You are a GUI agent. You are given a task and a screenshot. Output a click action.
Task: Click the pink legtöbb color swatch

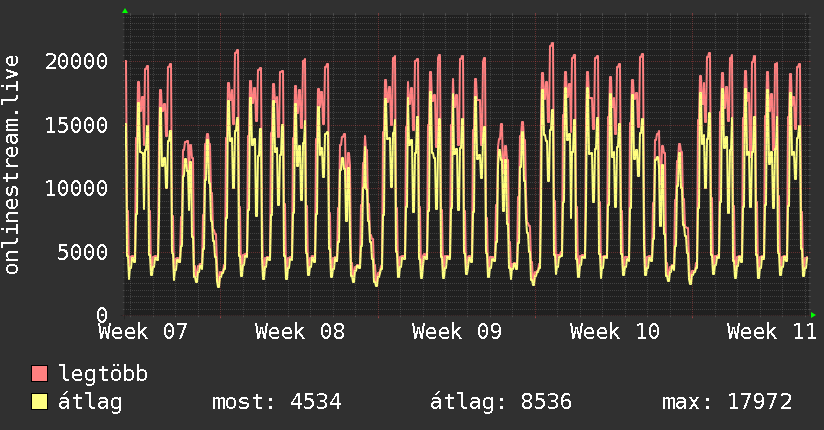(x=39, y=373)
